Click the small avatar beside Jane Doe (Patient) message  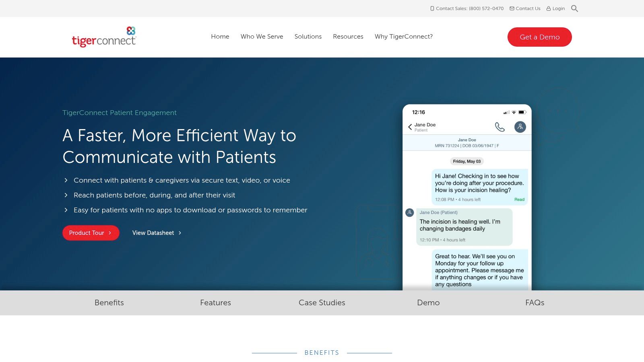(x=409, y=212)
